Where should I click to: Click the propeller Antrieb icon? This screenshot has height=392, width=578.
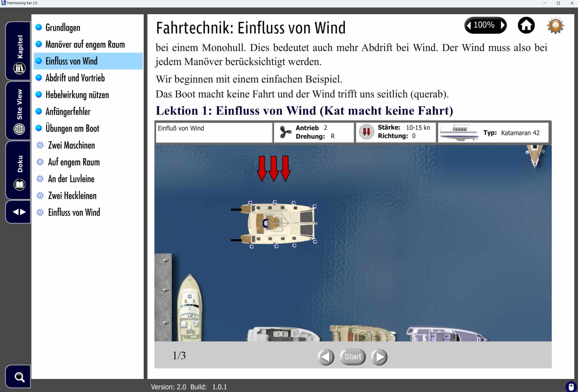point(285,132)
